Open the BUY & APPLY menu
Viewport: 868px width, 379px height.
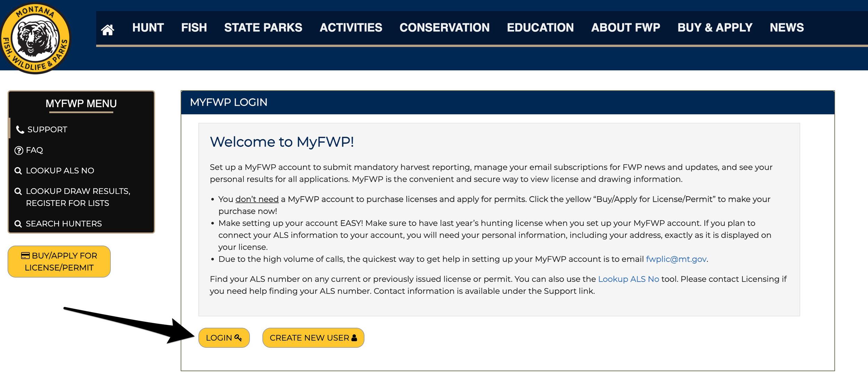(715, 28)
